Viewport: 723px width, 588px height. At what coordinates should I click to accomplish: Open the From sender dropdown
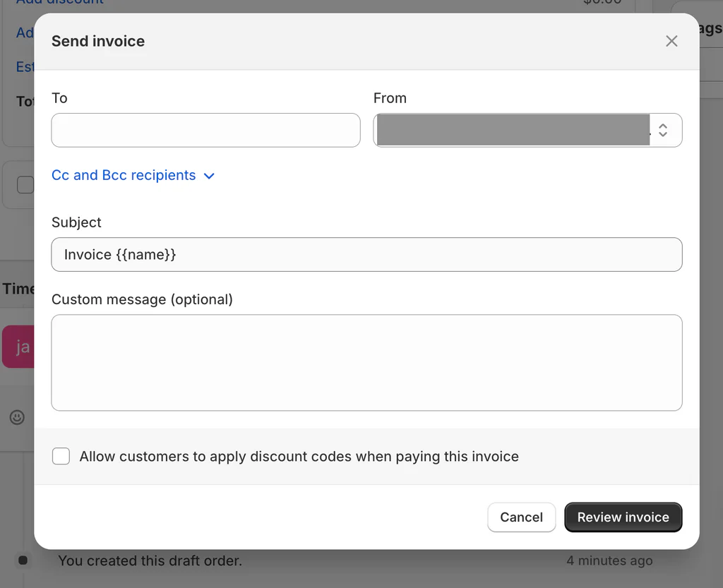[527, 130]
